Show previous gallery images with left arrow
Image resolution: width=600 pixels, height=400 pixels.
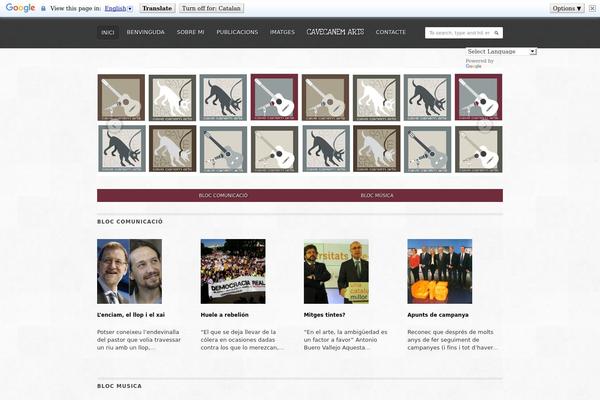pyautogui.click(x=114, y=124)
